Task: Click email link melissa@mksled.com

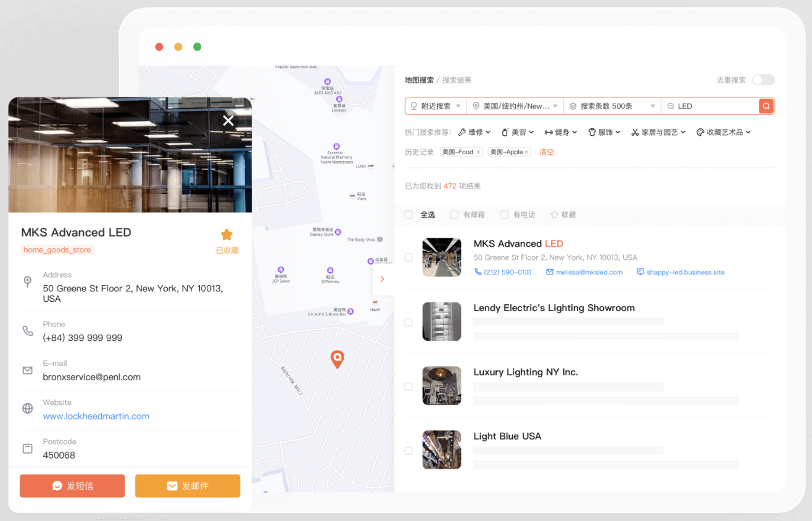Action: point(584,272)
